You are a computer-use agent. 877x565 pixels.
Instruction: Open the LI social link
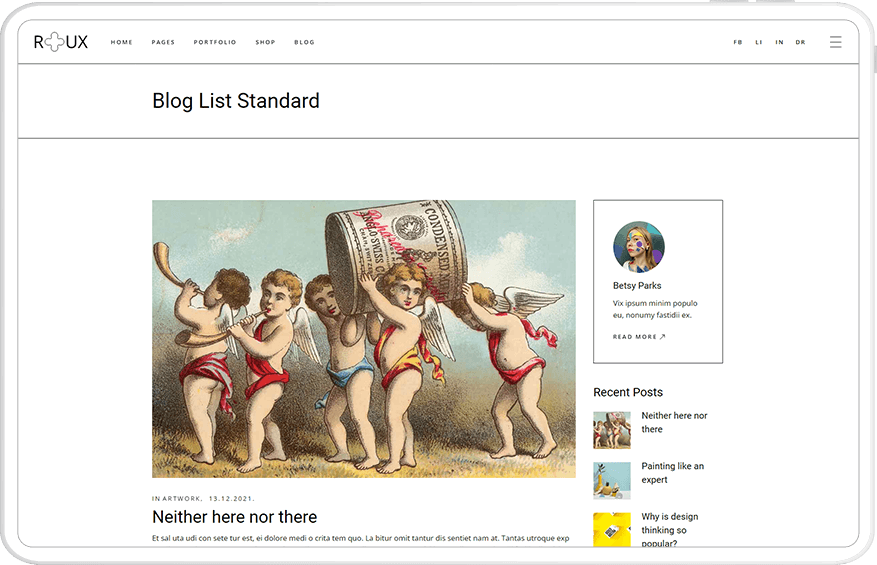point(759,42)
